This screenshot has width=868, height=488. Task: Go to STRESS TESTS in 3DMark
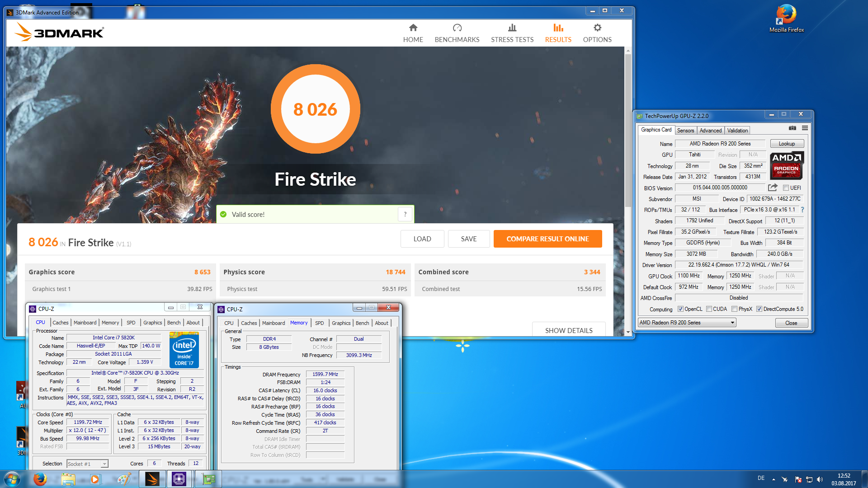click(512, 33)
